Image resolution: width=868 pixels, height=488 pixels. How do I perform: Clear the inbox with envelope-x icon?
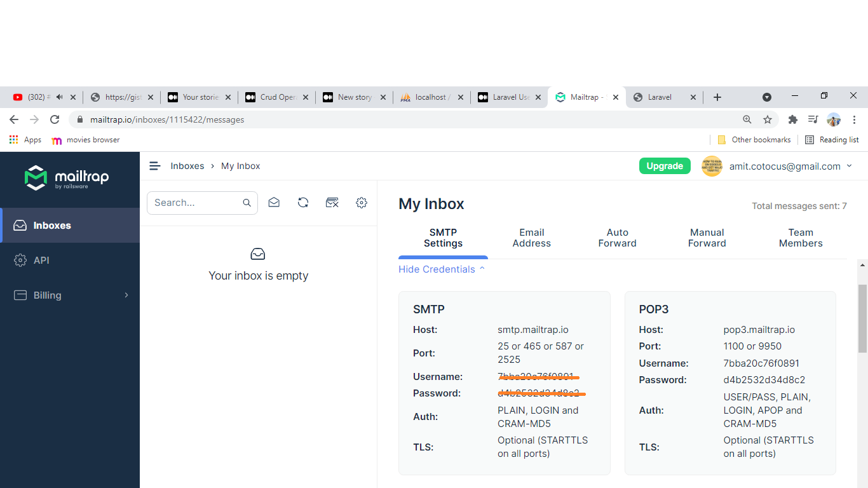click(x=332, y=203)
